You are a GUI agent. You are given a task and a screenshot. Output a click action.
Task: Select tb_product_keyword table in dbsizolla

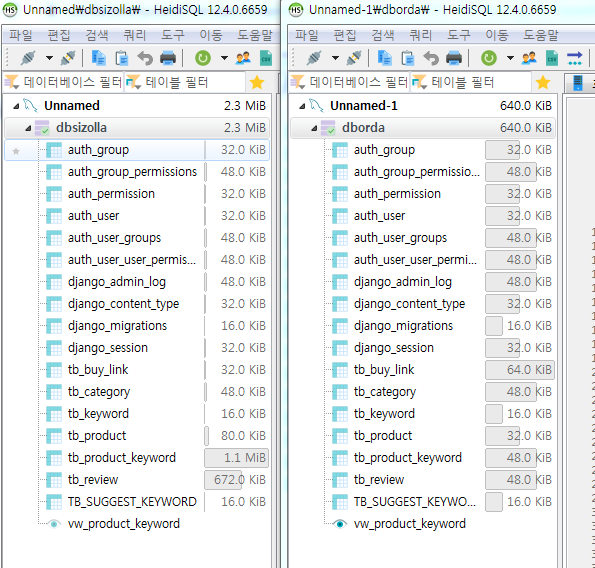122,458
